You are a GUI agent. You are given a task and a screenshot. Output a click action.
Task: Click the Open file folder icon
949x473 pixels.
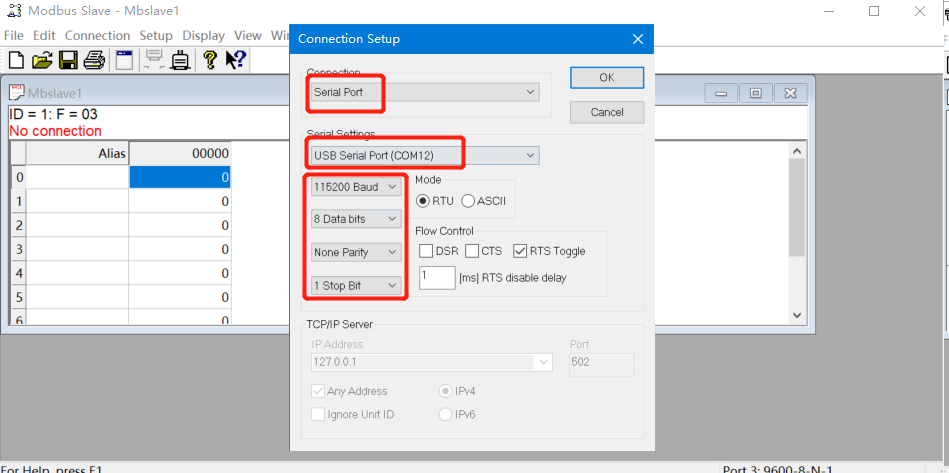click(x=42, y=61)
